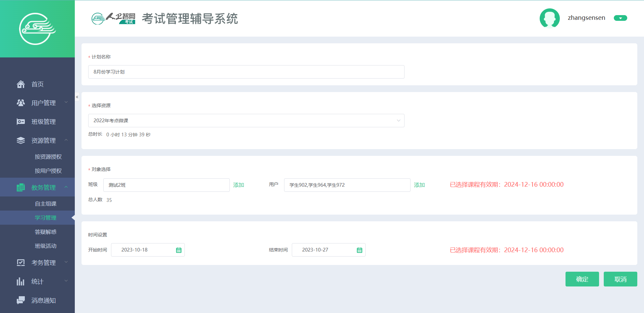Click the statistics bar chart icon
This screenshot has height=313, width=644.
pyautogui.click(x=21, y=281)
